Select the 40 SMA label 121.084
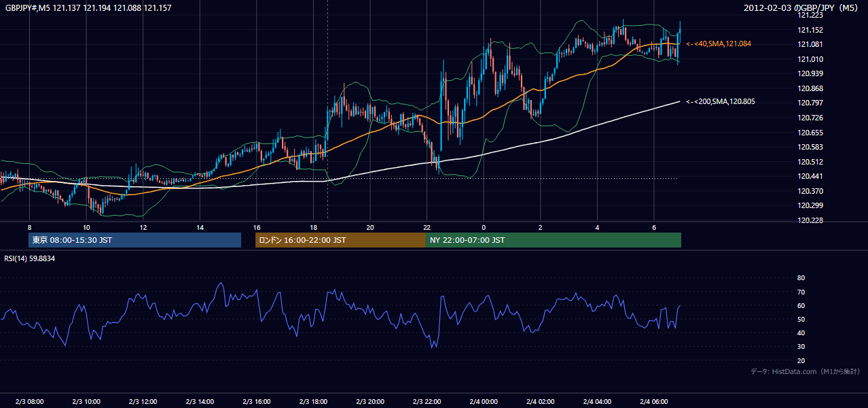 point(719,44)
